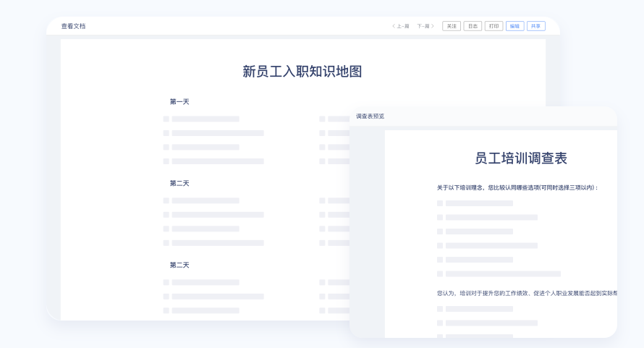Check sixth option under 培训理念 survey question
Image resolution: width=644 pixels, height=348 pixels.
(440, 273)
